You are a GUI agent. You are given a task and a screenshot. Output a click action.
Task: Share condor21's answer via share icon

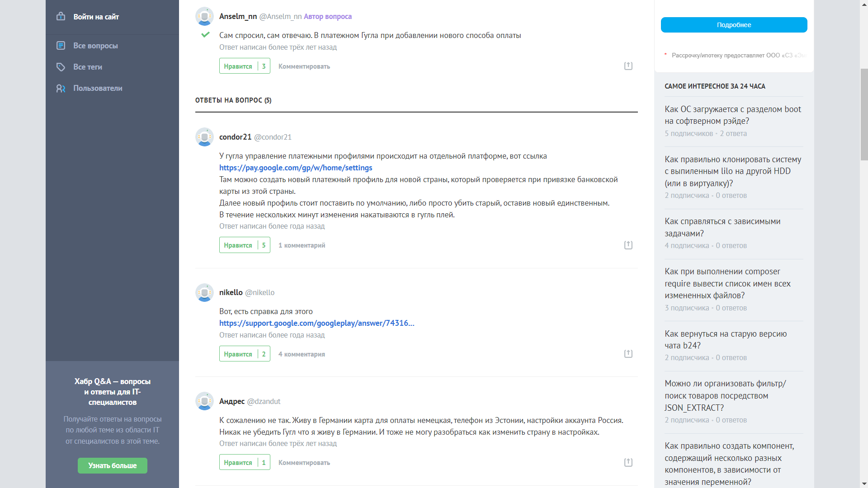pyautogui.click(x=628, y=245)
